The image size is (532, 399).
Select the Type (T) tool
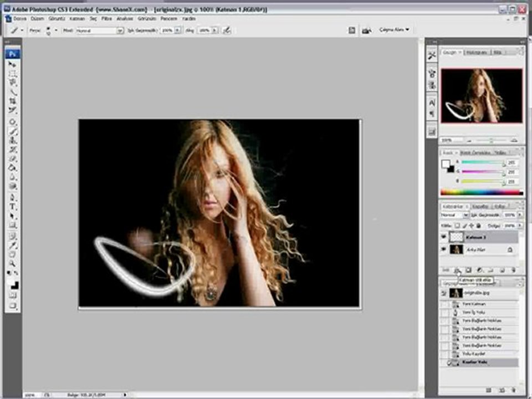tap(12, 207)
